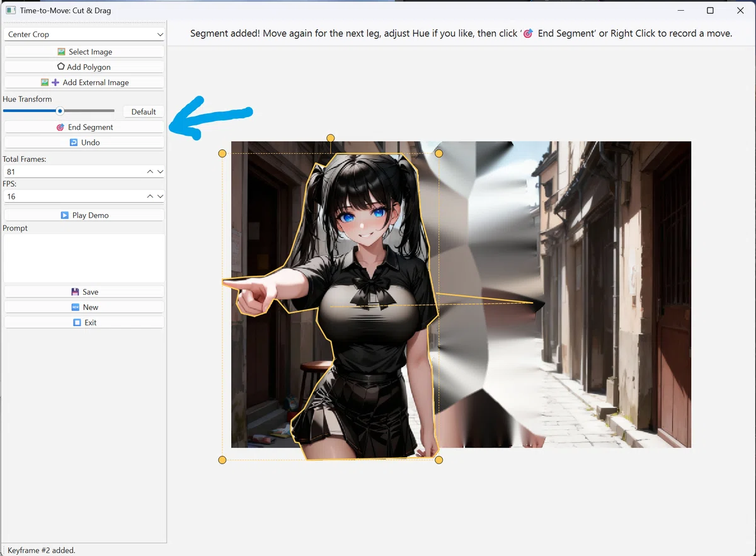Viewport: 756px width, 556px height.
Task: Increase FPS value with up arrow
Action: [x=150, y=196]
